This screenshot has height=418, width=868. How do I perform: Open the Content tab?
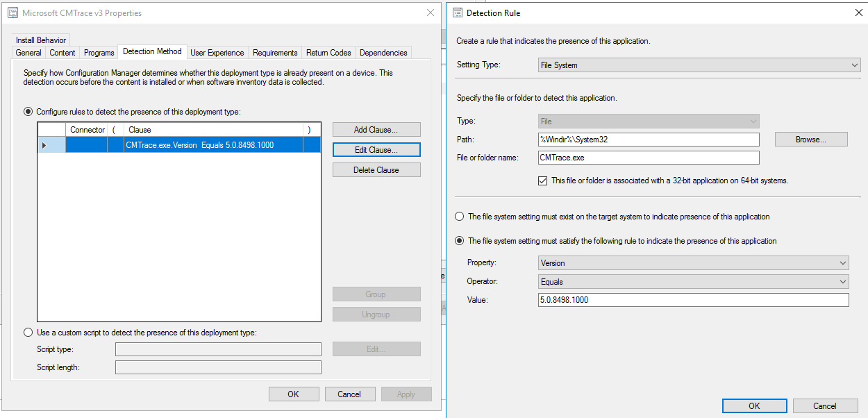[x=62, y=53]
